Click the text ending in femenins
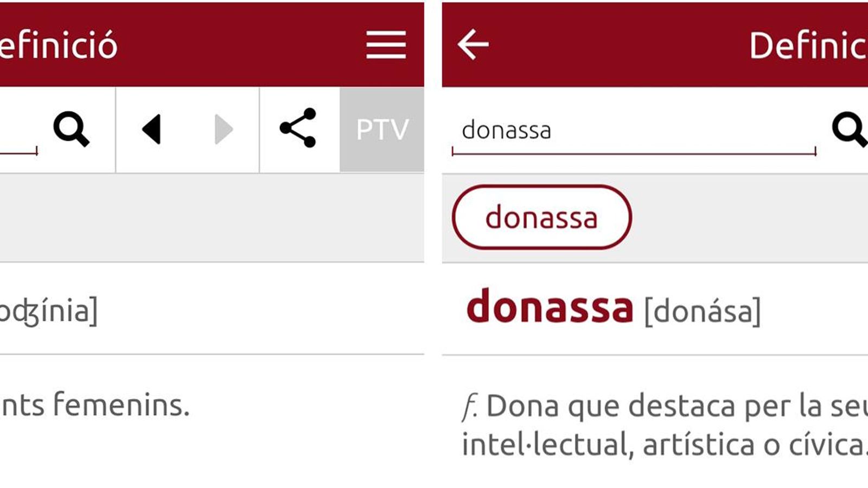This screenshot has width=868, height=488. [95, 405]
